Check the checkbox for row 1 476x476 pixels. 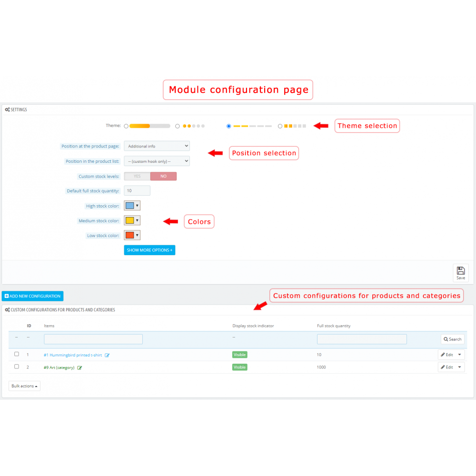coord(17,354)
